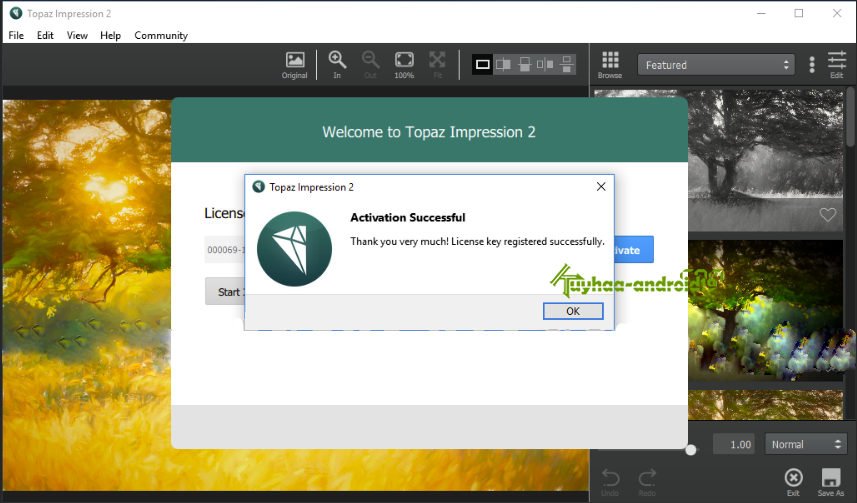Open the File menu
Image resolution: width=857 pixels, height=503 pixels.
point(16,35)
